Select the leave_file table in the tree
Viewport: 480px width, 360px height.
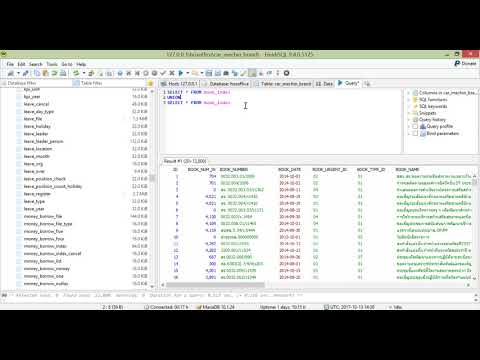33,119
